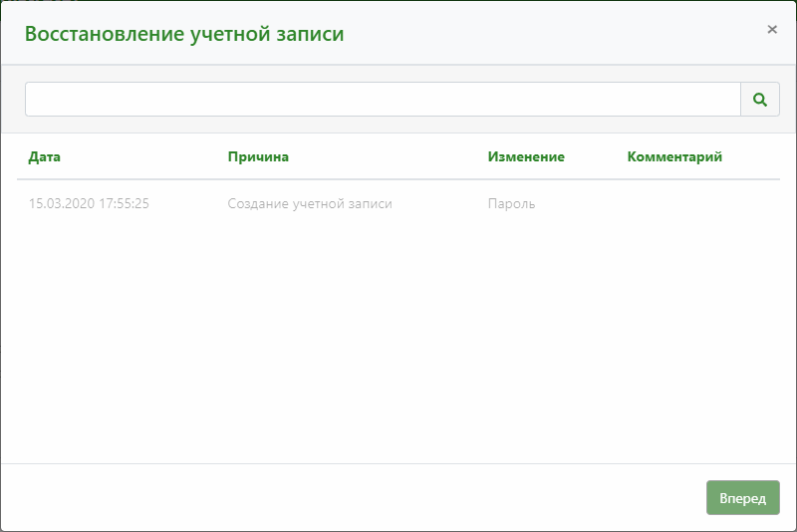797x532 pixels.
Task: Click the Пароль change cell
Action: pyautogui.click(x=511, y=204)
